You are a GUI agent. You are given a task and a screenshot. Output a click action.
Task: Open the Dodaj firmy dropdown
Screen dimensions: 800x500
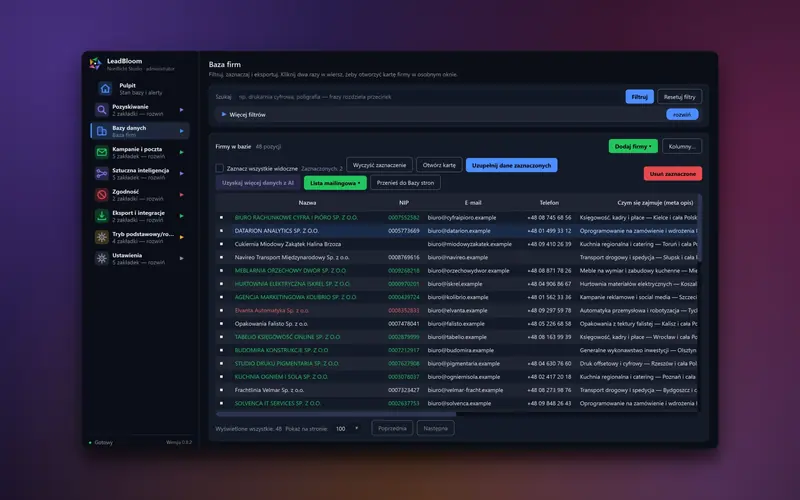(x=633, y=146)
